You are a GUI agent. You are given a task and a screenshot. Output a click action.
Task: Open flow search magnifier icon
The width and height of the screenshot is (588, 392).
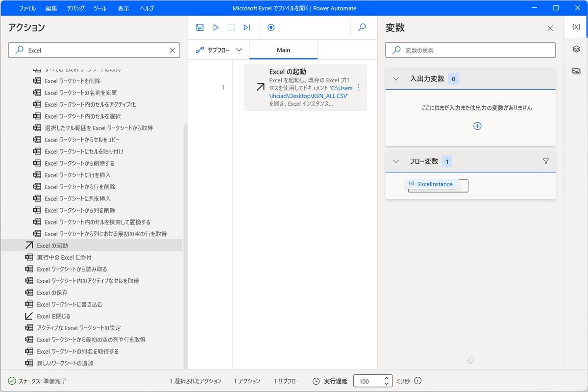[x=362, y=27]
